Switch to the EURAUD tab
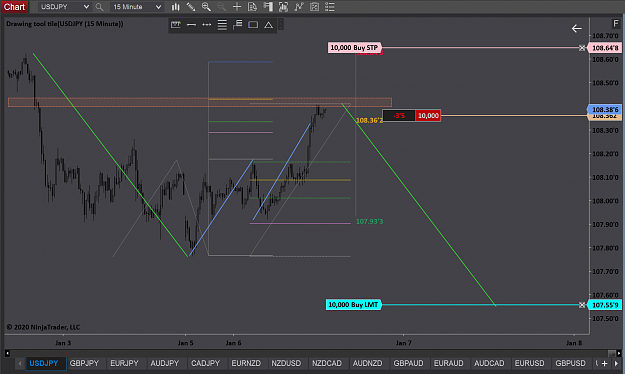625x374 pixels. point(448,363)
